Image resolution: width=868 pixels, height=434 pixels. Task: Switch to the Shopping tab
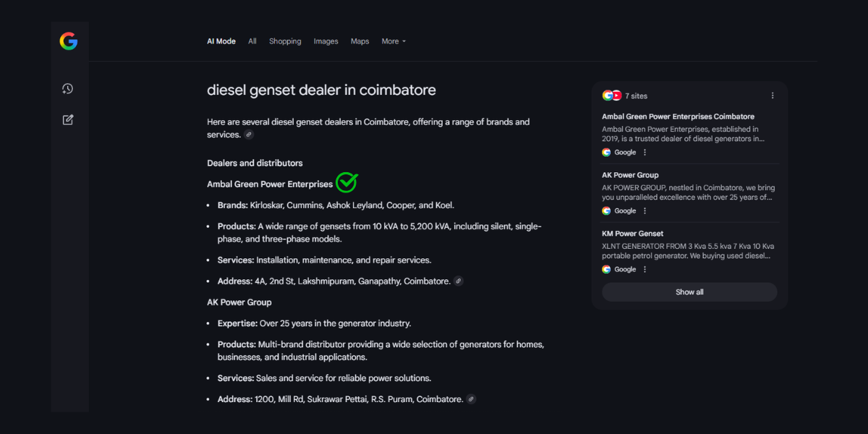pyautogui.click(x=285, y=41)
